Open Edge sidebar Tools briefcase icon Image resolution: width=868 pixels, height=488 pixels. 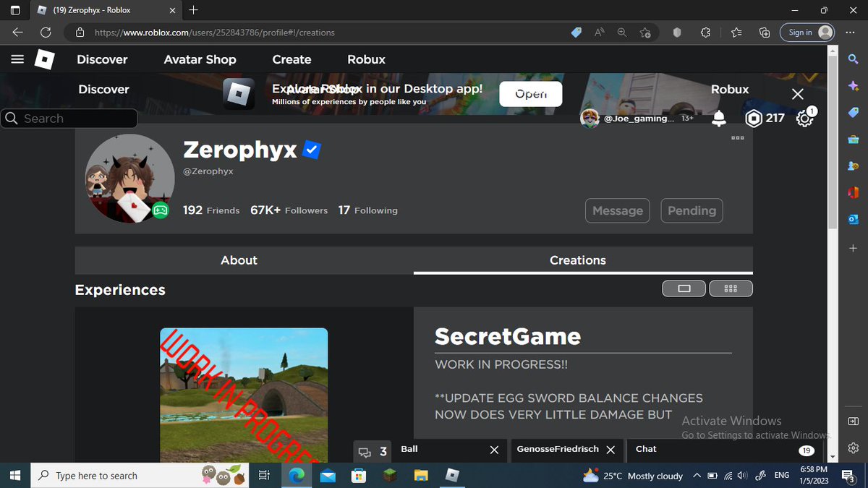853,139
